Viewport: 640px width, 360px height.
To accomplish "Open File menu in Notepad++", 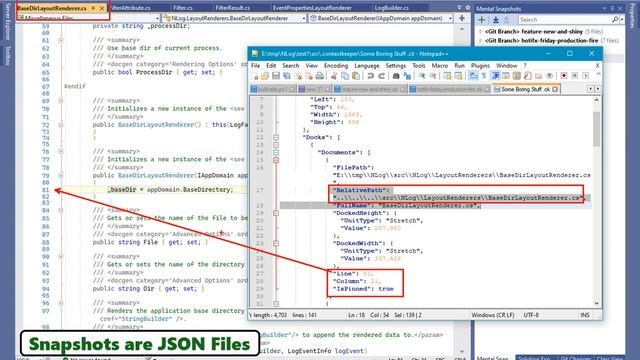I will [256, 65].
